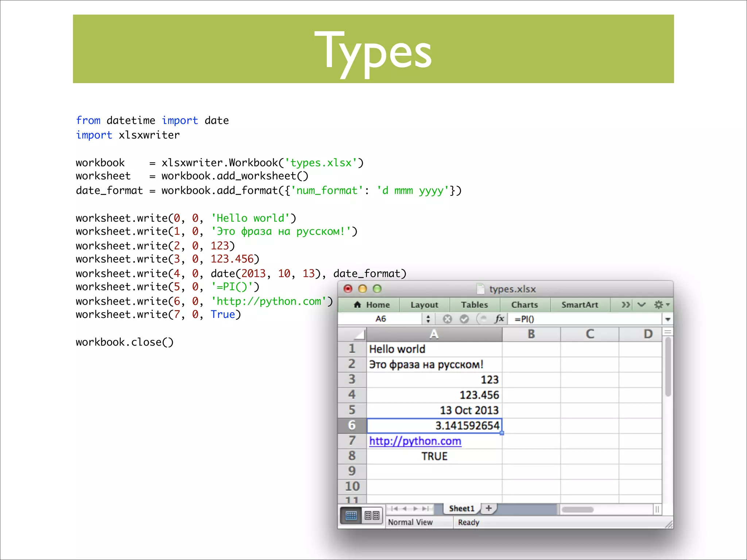The image size is (747, 560).
Task: Open the Tables ribbon tab
Action: pos(474,305)
